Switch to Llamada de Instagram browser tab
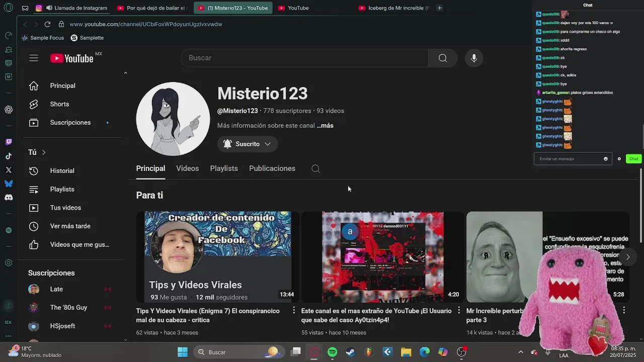This screenshot has width=644, height=362. (71, 8)
